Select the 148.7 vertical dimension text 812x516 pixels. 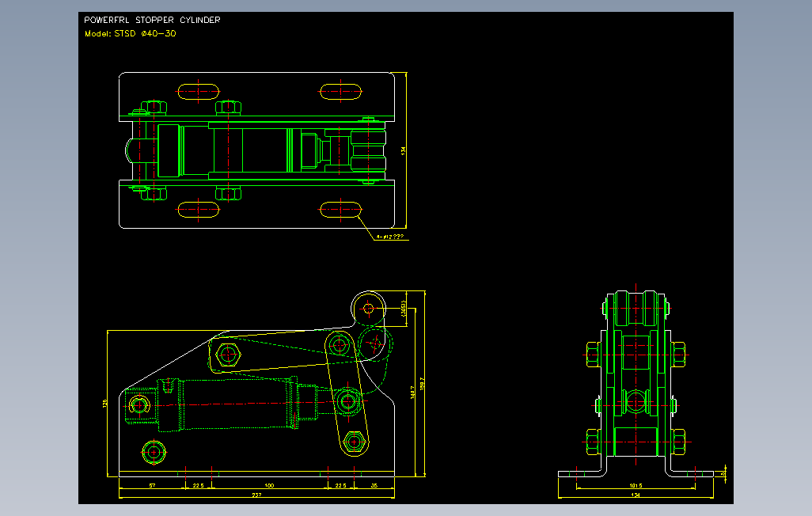[413, 392]
